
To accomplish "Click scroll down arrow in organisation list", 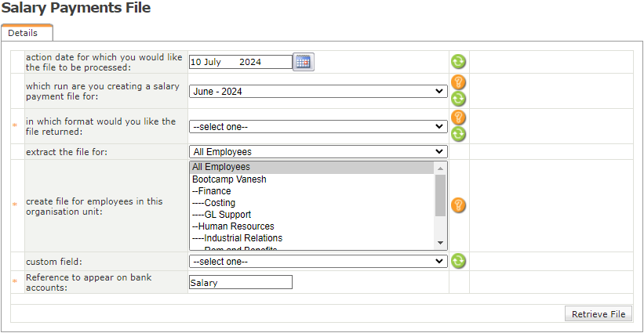I will (440, 243).
